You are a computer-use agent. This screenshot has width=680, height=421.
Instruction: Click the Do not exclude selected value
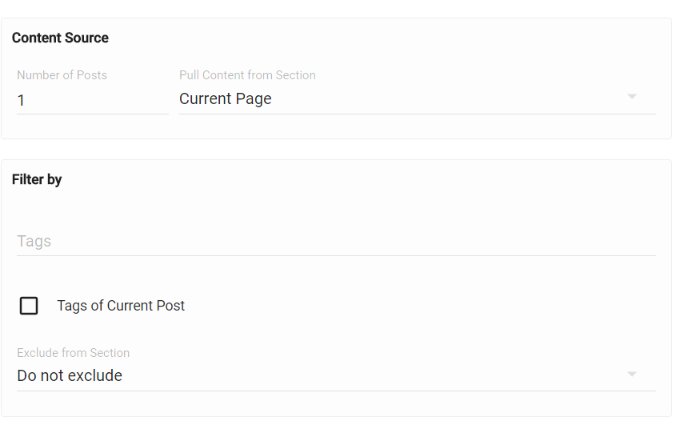(x=70, y=376)
